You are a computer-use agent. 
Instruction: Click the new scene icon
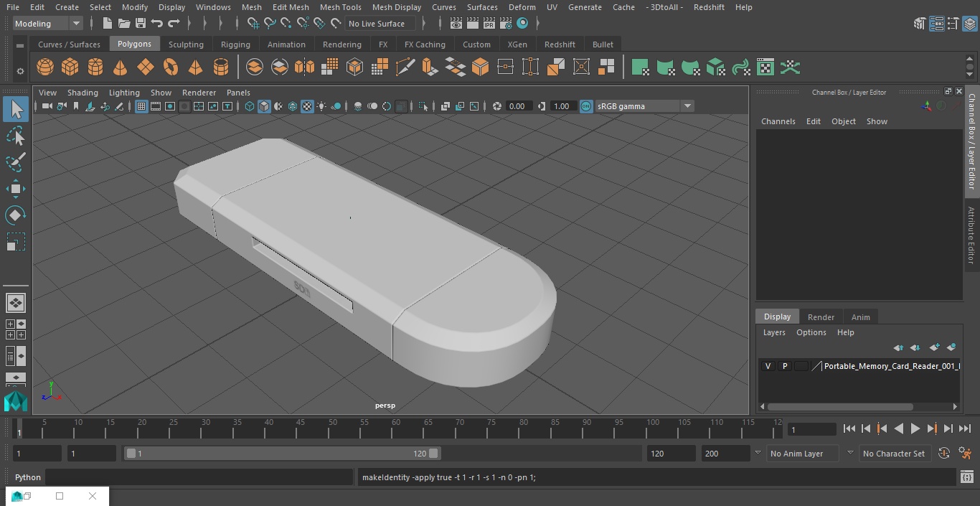click(107, 24)
